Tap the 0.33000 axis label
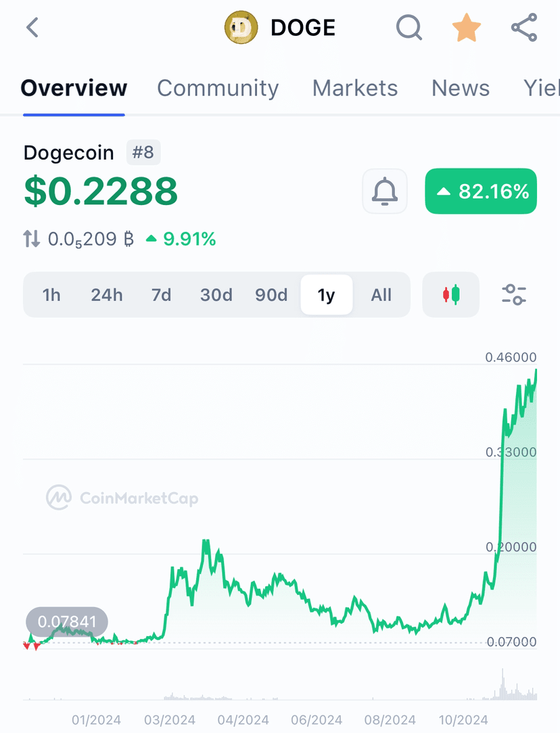Image resolution: width=560 pixels, height=733 pixels. pyautogui.click(x=511, y=452)
